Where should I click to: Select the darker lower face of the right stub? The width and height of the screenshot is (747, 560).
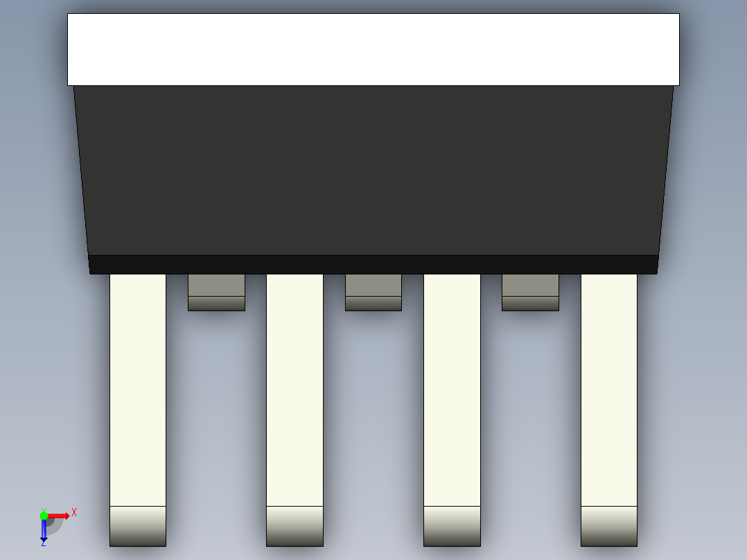point(530,304)
